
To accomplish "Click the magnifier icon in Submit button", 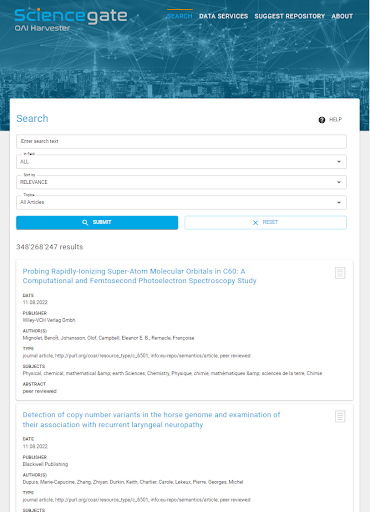I will click(x=85, y=222).
